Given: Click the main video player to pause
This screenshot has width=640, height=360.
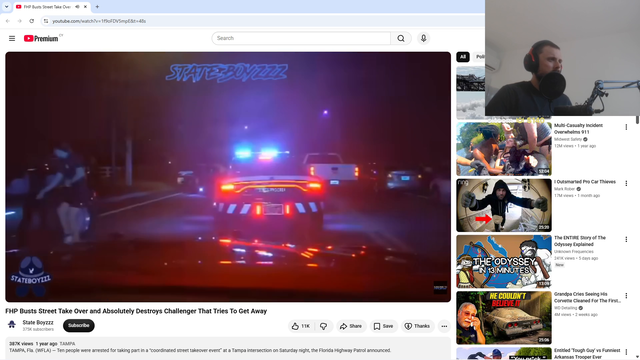Looking at the screenshot, I should point(228,177).
